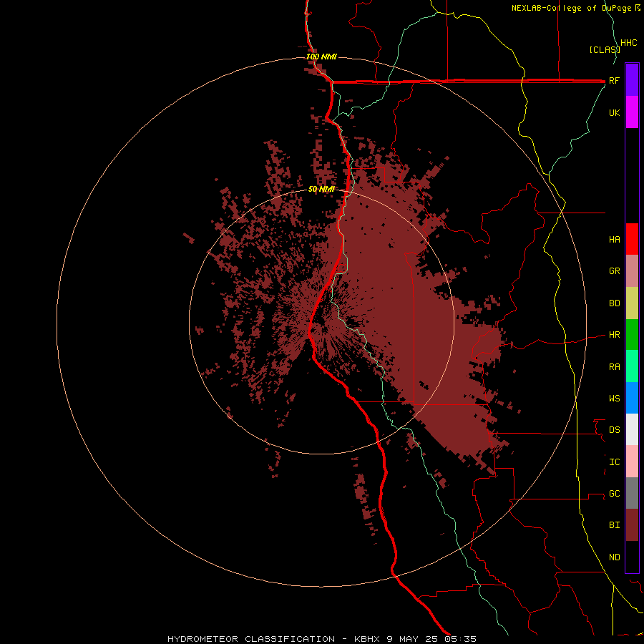Click the BI legend label
Image resolution: width=644 pixels, height=644 pixels.
[x=615, y=525]
